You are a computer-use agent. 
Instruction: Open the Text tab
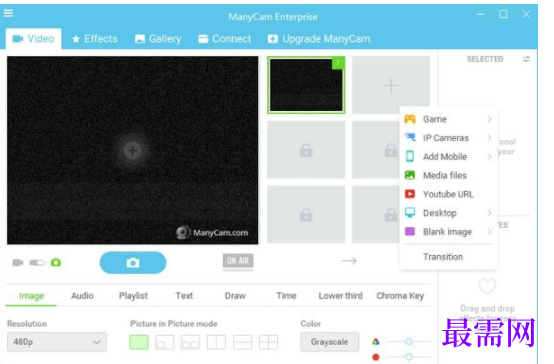pos(184,296)
